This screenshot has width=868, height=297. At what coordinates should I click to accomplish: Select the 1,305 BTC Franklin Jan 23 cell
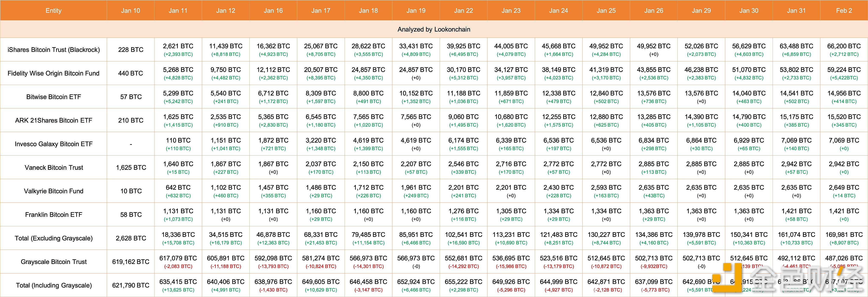coord(511,214)
